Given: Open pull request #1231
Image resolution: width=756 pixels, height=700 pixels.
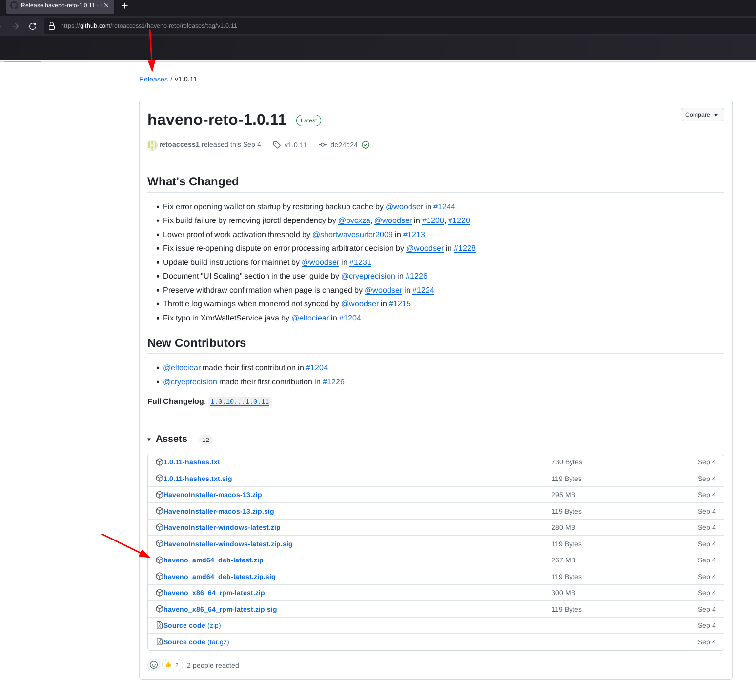Looking at the screenshot, I should tap(360, 262).
